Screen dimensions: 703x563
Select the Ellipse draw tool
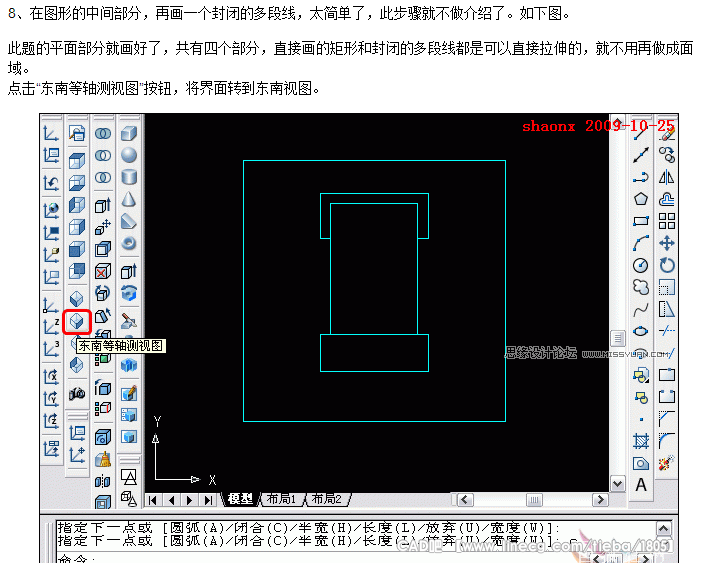641,331
